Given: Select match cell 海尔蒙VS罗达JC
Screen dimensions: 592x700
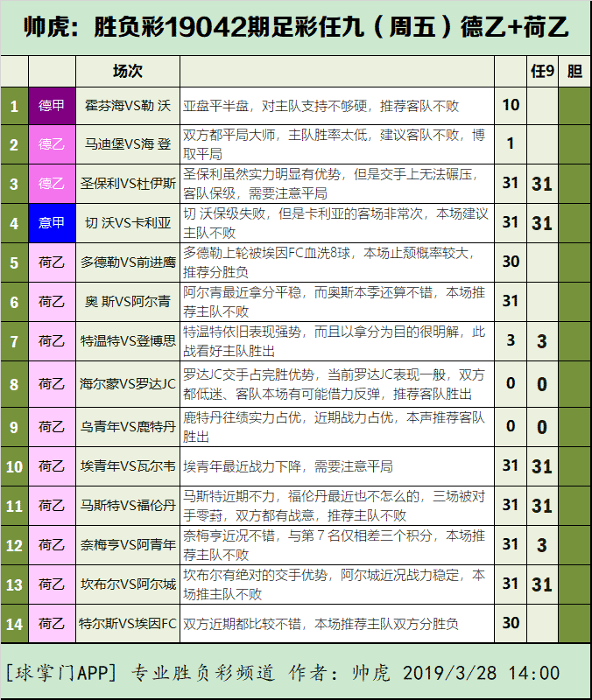Looking at the screenshot, I should (x=128, y=384).
